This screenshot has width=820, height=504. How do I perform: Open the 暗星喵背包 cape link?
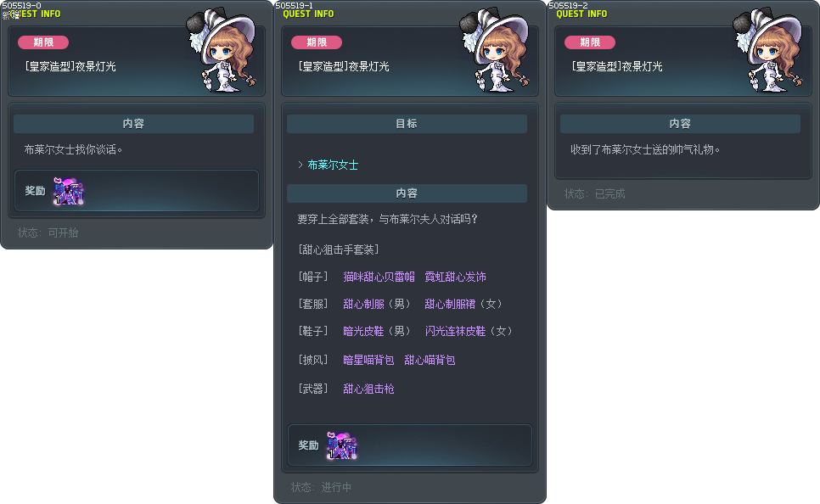click(x=368, y=360)
